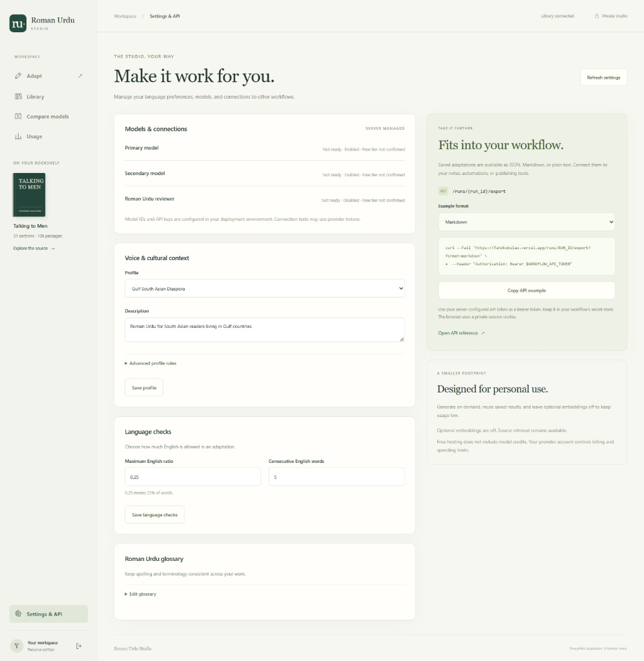644x661 pixels.
Task: Click the /runs/{run_id}/export endpoint text
Action: [x=479, y=191]
